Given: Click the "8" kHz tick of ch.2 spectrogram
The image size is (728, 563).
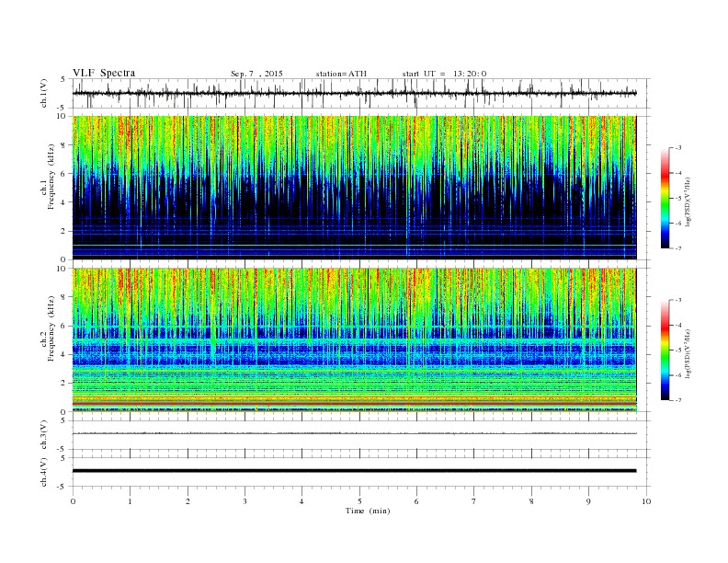Looking at the screenshot, I should 64,297.
